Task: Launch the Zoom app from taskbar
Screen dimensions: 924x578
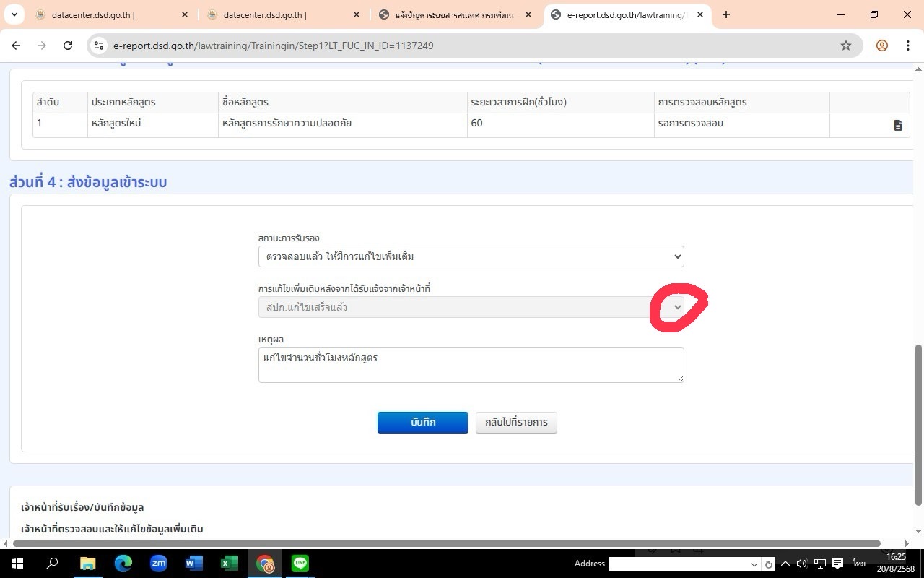Action: [159, 564]
